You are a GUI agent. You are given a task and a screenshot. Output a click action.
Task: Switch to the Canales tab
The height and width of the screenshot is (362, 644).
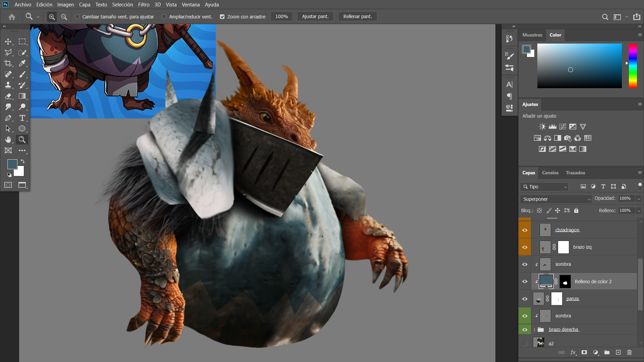pyautogui.click(x=550, y=173)
